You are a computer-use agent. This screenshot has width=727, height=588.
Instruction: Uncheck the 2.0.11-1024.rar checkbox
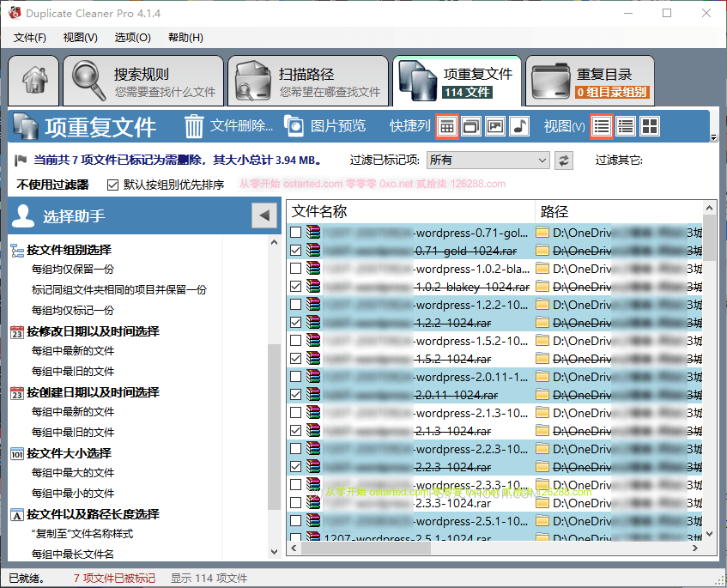295,395
